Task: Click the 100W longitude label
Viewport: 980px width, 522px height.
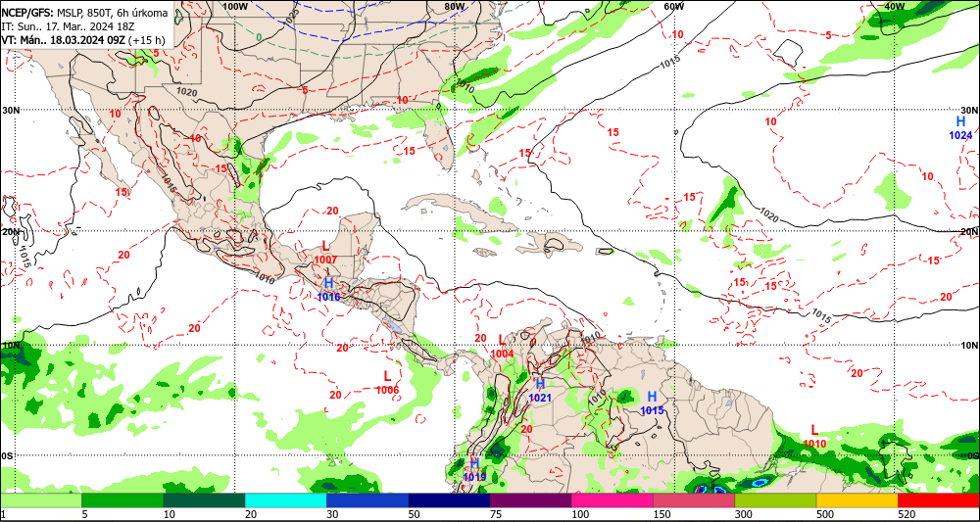Action: point(235,6)
